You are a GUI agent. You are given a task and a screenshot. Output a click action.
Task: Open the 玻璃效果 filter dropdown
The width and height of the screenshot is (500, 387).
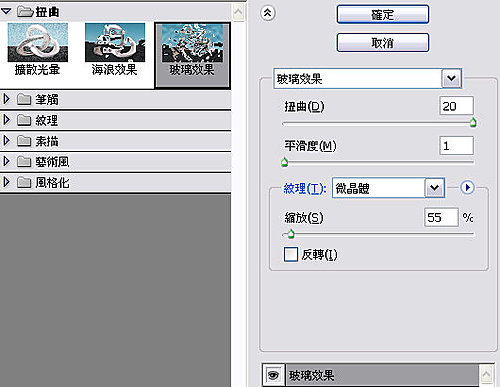point(452,78)
